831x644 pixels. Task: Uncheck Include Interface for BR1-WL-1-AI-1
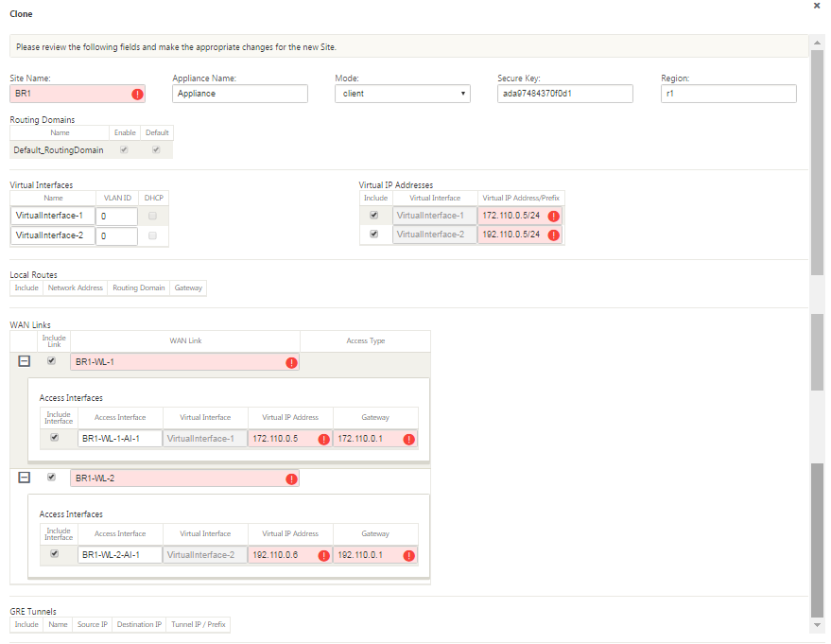click(54, 437)
